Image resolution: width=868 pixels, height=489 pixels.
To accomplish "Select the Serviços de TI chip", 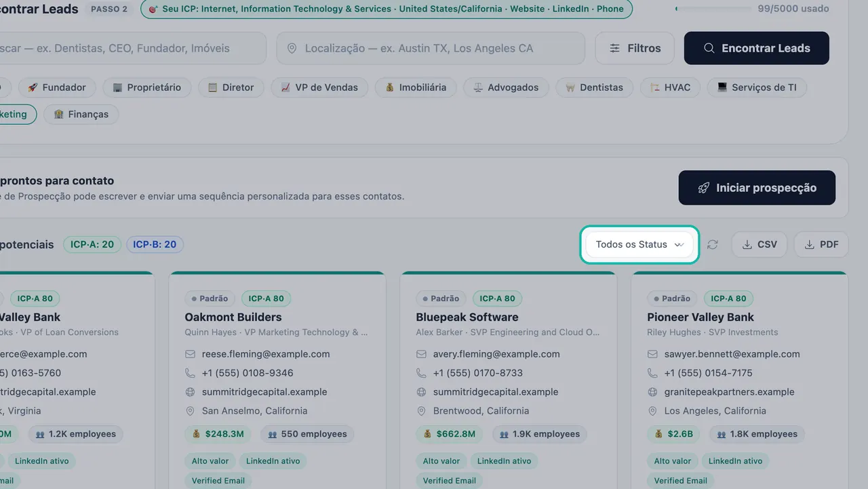I will [757, 87].
